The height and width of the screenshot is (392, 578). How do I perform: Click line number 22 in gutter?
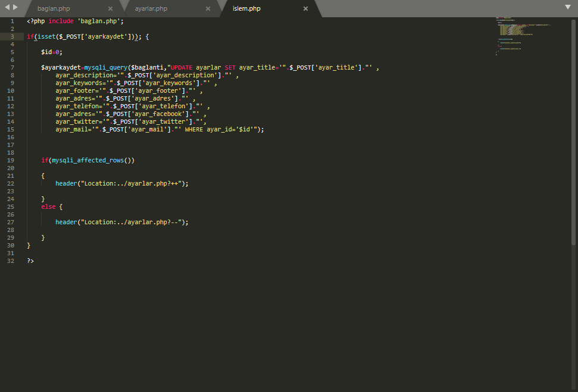click(x=10, y=183)
